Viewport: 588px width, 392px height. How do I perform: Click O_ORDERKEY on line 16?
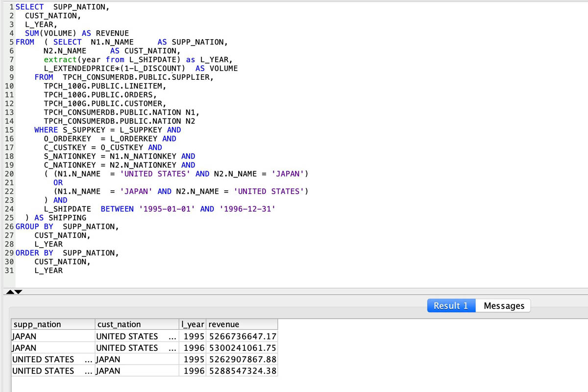[68, 139]
